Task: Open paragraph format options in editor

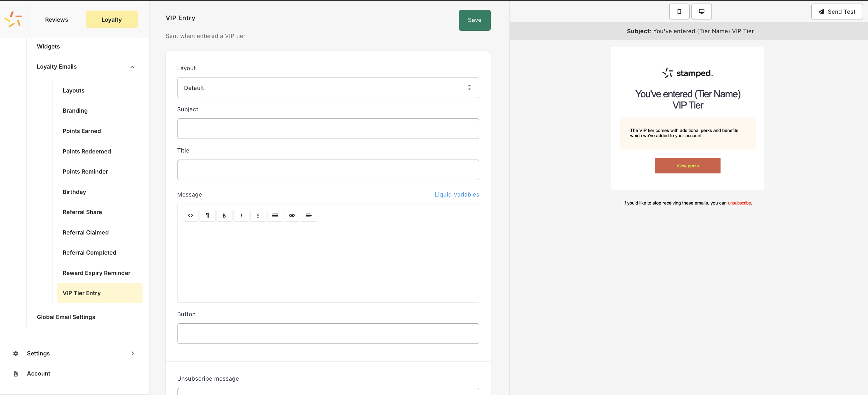Action: pos(207,215)
